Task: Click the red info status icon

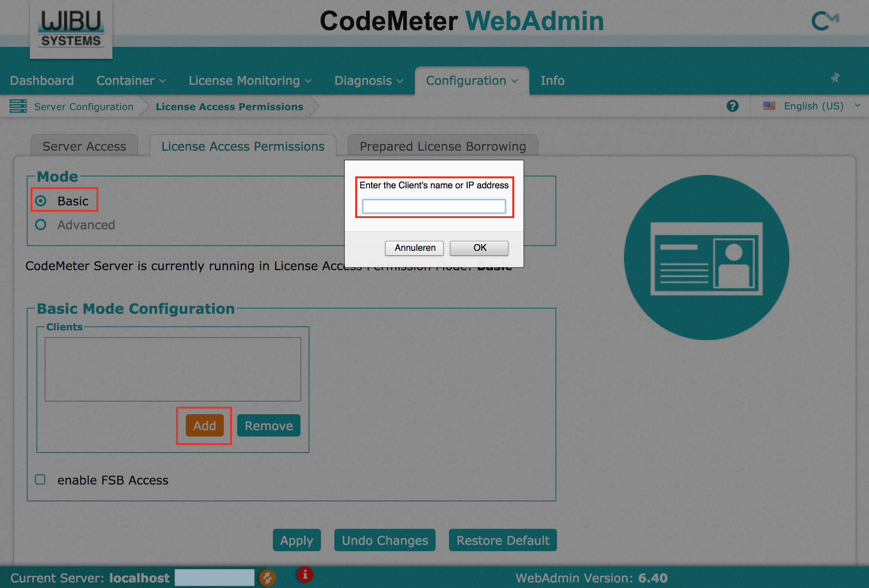Action: 305,575
